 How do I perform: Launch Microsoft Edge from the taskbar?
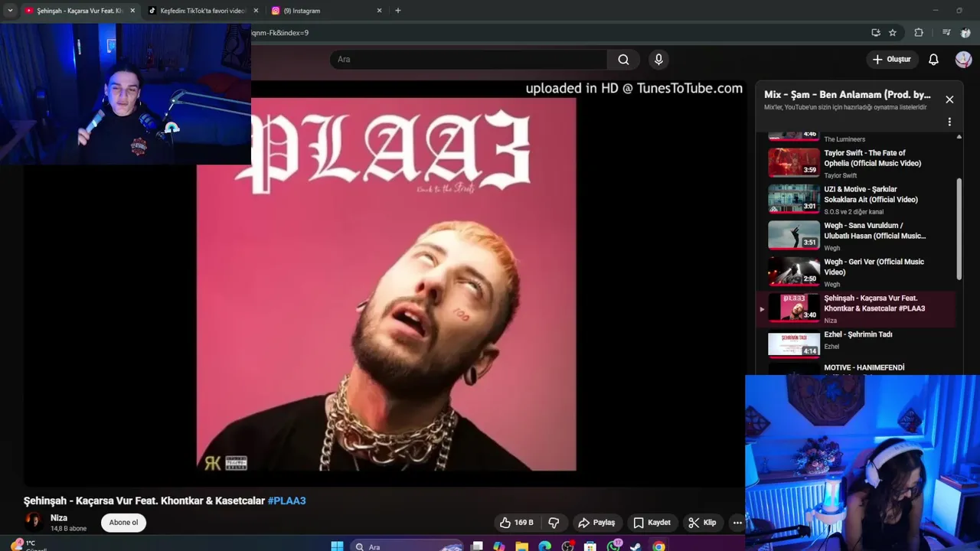pyautogui.click(x=544, y=546)
